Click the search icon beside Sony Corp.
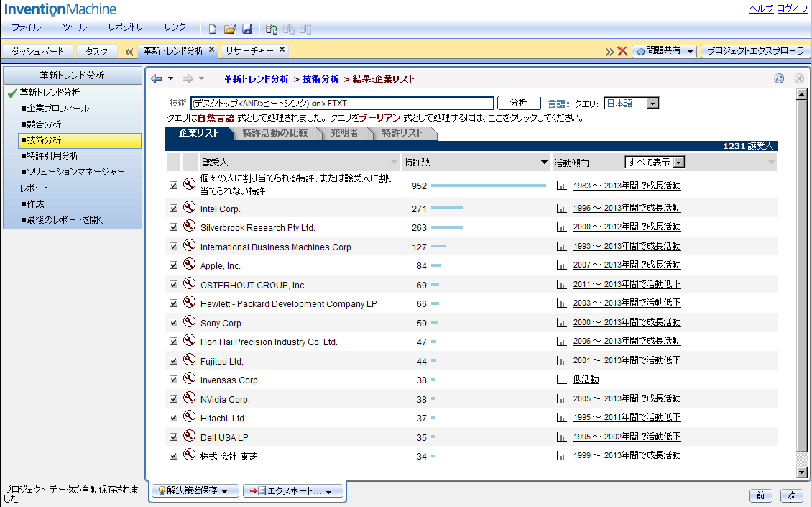 point(190,321)
